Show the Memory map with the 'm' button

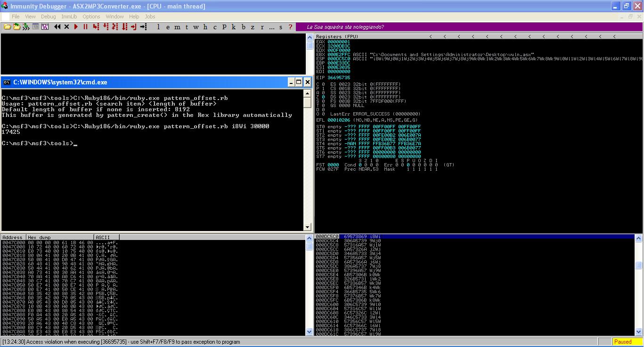tap(177, 27)
